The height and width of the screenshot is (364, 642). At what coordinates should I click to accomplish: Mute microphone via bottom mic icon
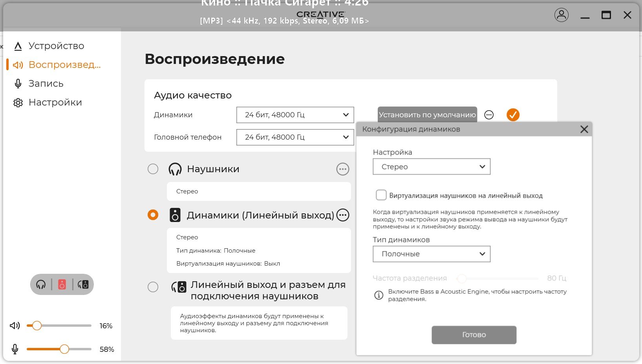15,349
